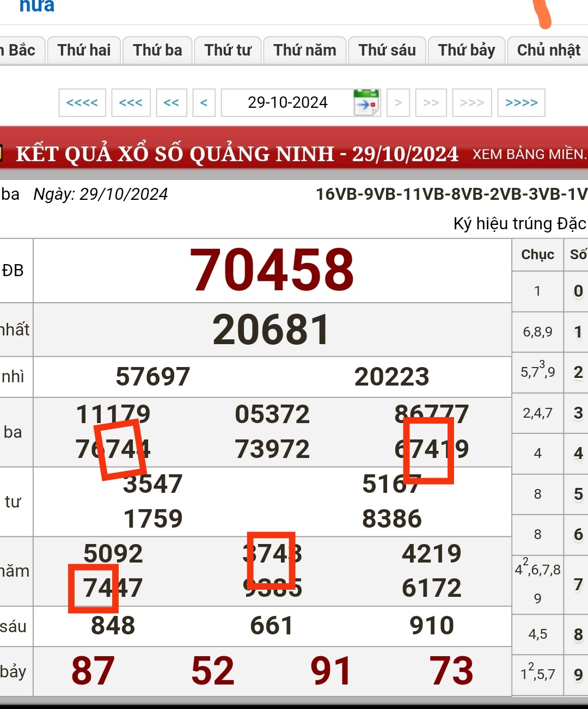Image resolution: width=588 pixels, height=709 pixels.
Task: Click the '<<<<' far back navigation button
Action: pos(82,102)
